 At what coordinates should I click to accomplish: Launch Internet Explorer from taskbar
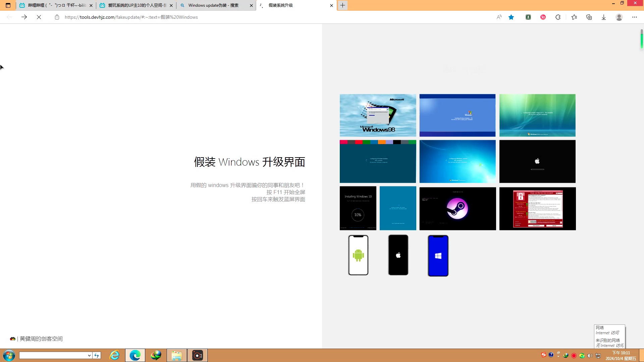click(115, 355)
